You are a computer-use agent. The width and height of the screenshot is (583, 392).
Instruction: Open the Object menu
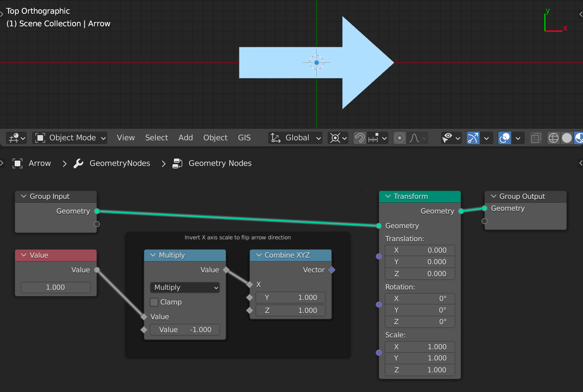pos(215,138)
